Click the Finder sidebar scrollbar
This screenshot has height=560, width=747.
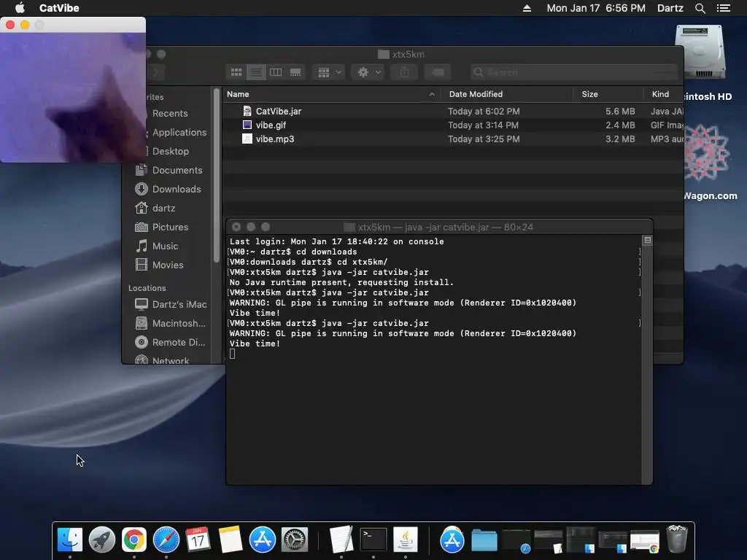click(216, 176)
